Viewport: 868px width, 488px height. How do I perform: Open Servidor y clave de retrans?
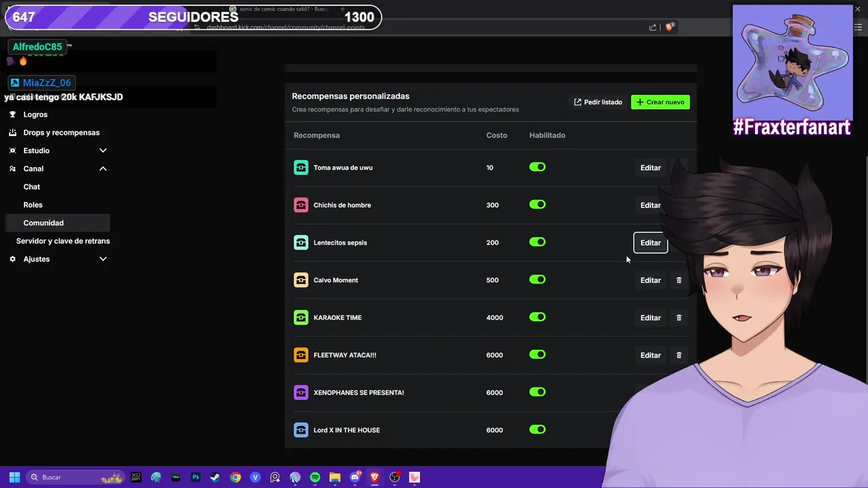pyautogui.click(x=63, y=241)
